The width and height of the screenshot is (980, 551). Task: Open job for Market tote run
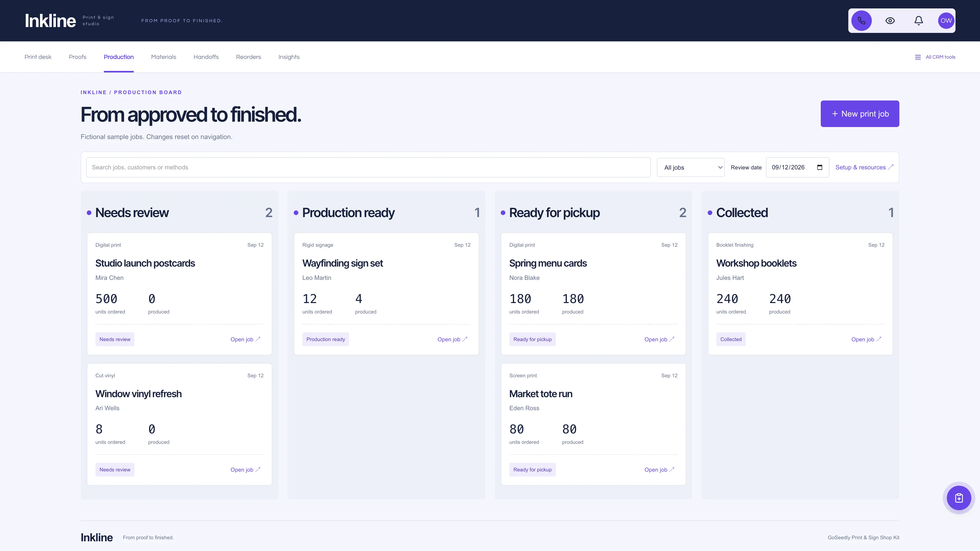[659, 470]
